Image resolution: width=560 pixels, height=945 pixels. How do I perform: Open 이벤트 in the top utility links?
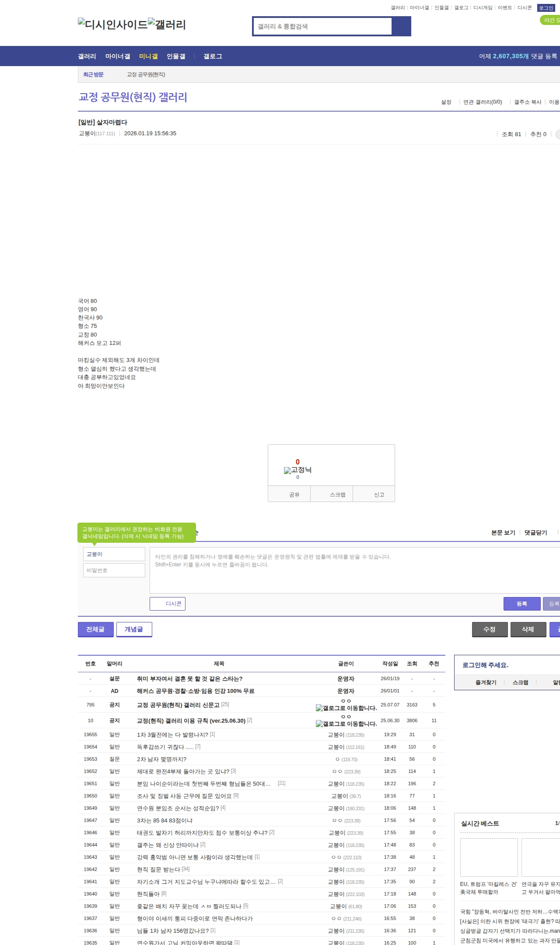pos(505,8)
